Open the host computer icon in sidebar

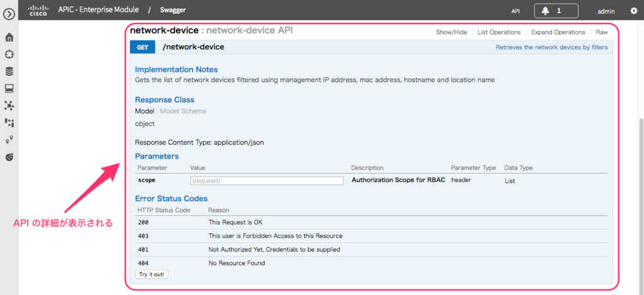9,88
